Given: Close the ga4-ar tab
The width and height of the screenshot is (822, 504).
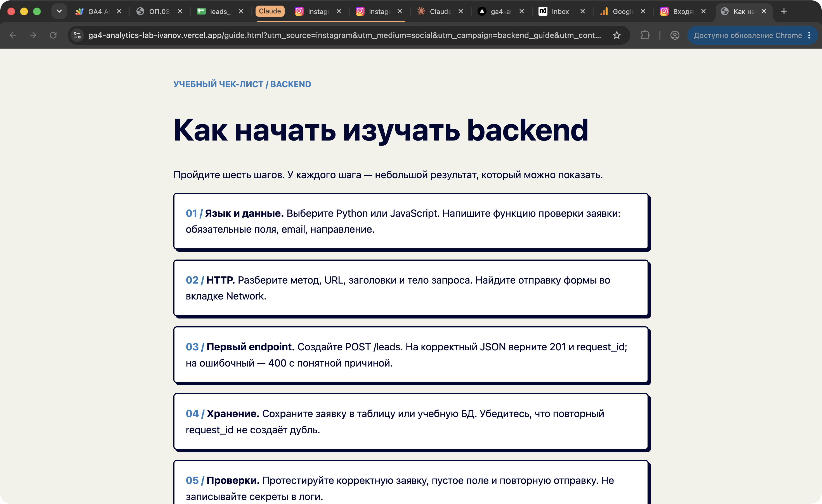Looking at the screenshot, I should [522, 11].
